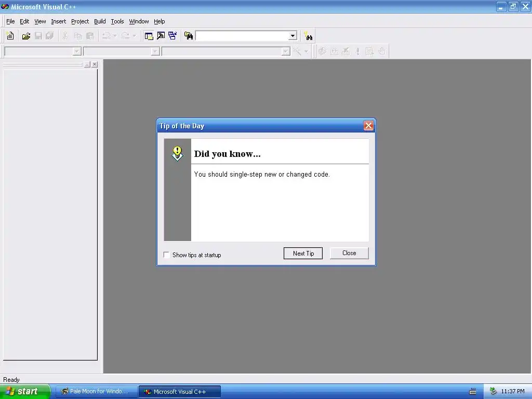Screen dimensions: 532x399
Task: Click Microsoft Visual C++ taskbar button
Action: point(180,392)
